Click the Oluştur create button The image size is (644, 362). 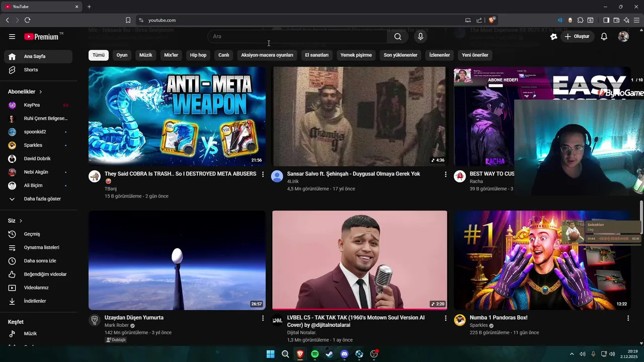(x=577, y=36)
